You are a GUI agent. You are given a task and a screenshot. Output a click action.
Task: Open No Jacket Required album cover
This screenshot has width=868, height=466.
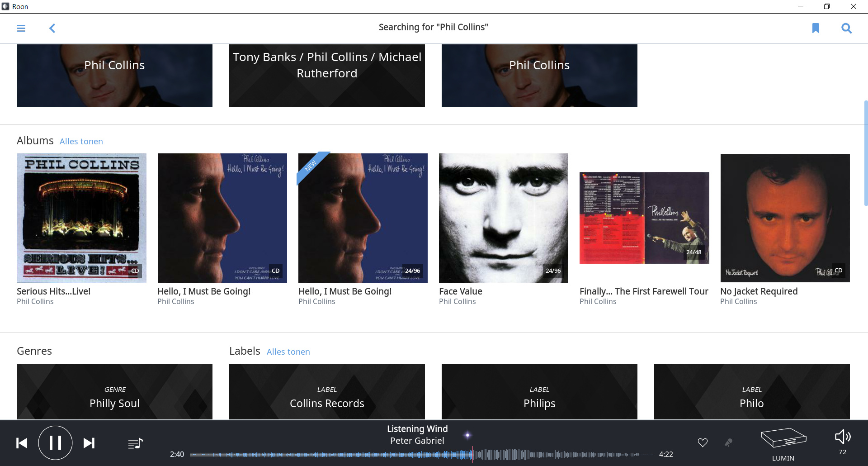tap(785, 218)
